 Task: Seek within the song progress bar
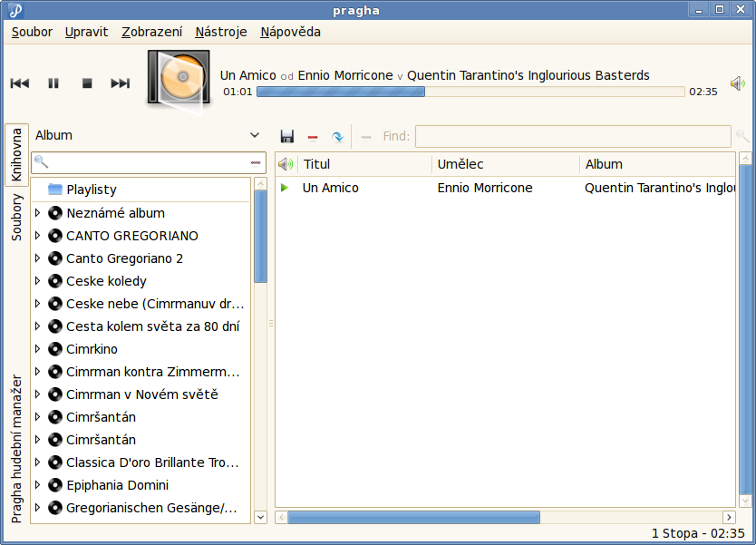point(470,92)
